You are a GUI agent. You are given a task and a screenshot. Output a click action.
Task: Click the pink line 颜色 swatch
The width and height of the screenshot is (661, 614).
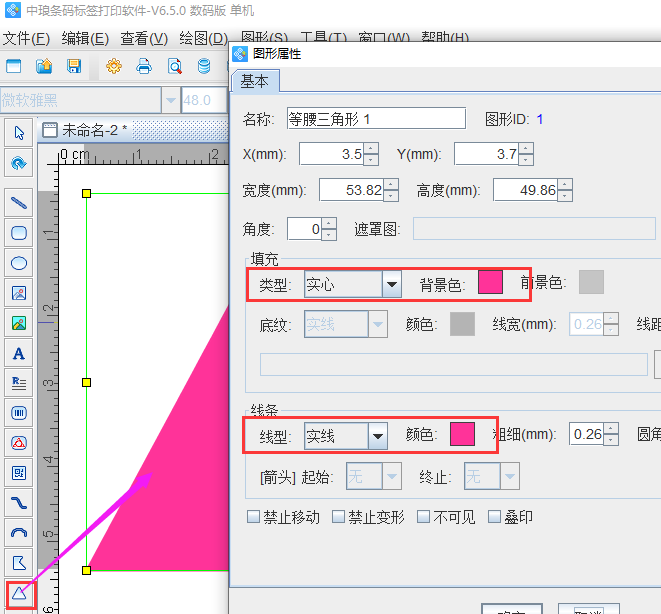(462, 435)
